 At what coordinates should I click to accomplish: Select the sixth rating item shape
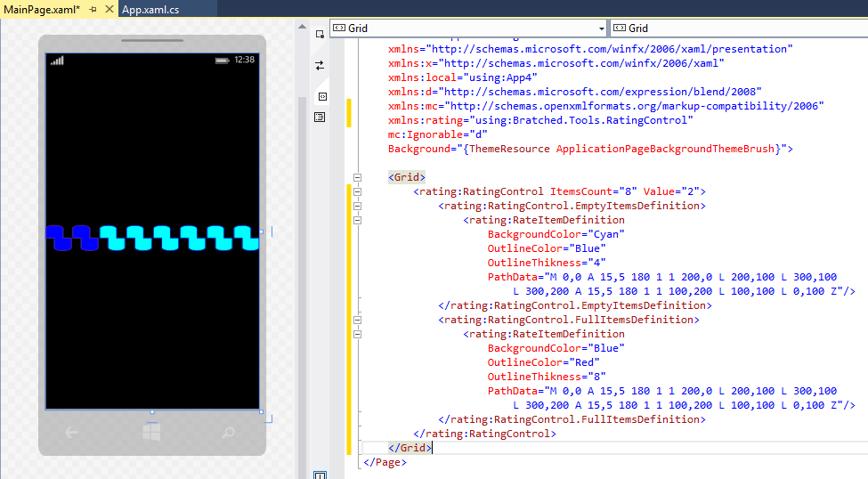coord(193,238)
